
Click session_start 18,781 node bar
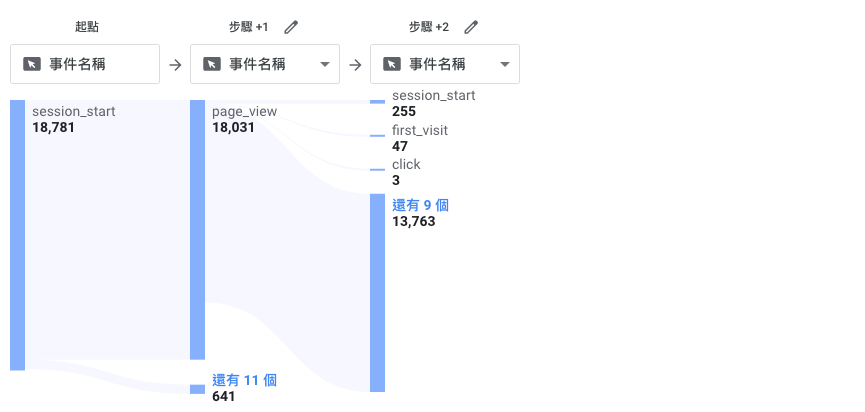point(17,235)
